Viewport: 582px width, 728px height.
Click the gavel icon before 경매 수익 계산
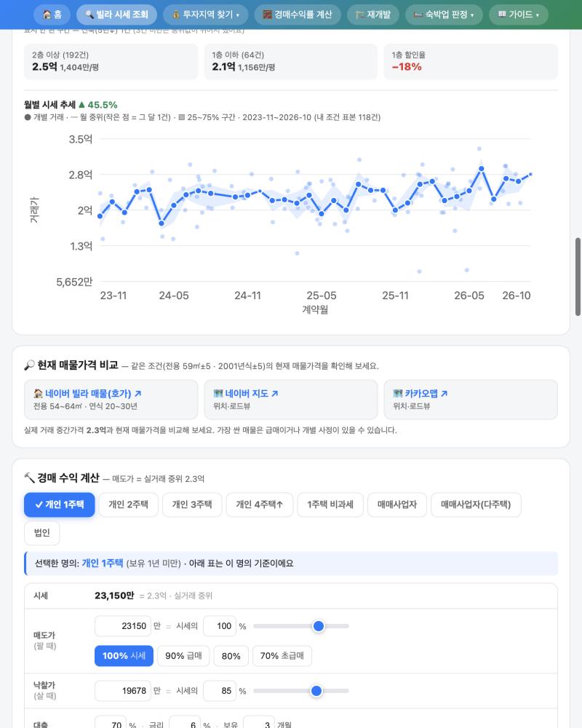pos(29,478)
